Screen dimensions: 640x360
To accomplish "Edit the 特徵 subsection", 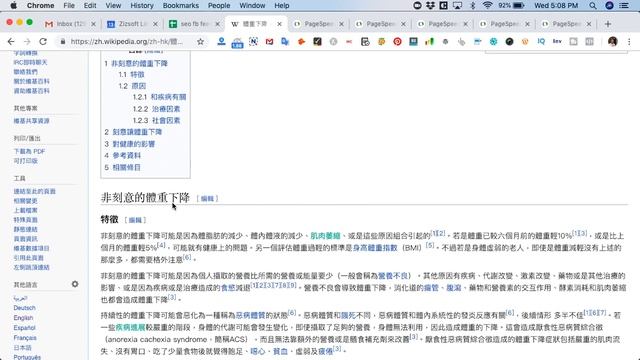I will pos(135,220).
